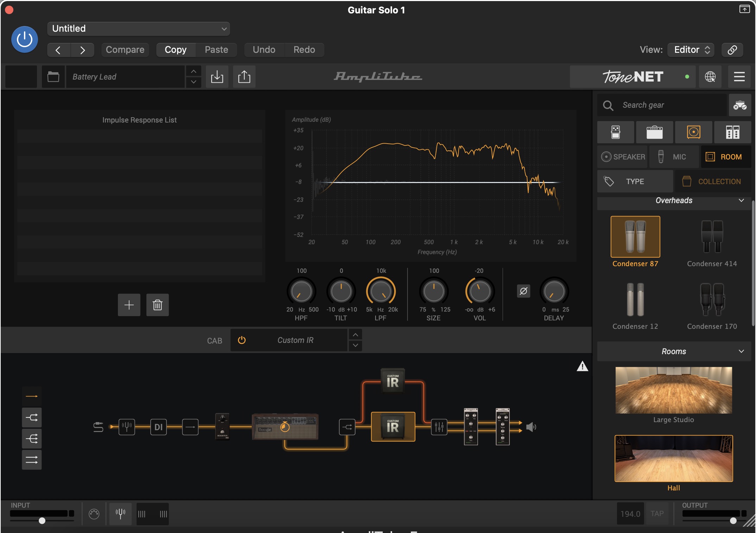Go to previous preset arrow
The width and height of the screenshot is (756, 533).
pos(58,50)
